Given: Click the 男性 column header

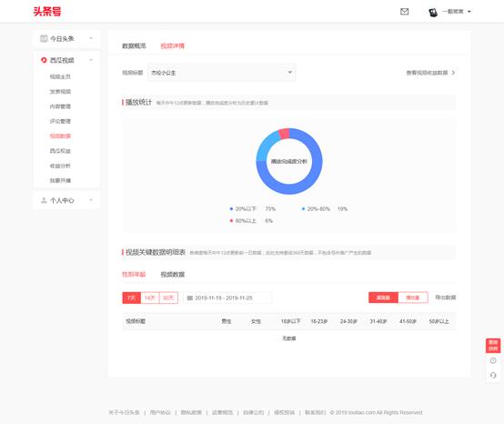Looking at the screenshot, I should click(227, 321).
